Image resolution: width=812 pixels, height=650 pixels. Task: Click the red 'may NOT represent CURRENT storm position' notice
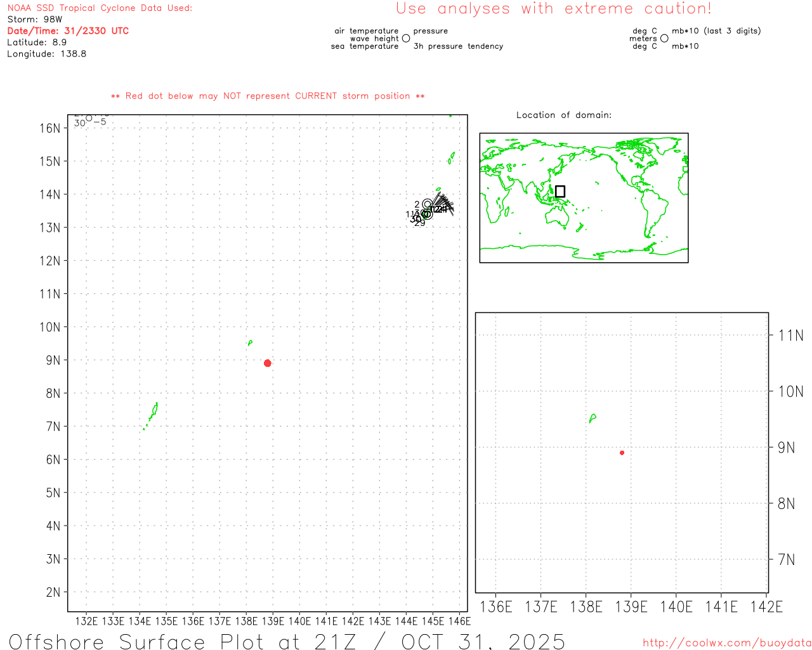268,96
